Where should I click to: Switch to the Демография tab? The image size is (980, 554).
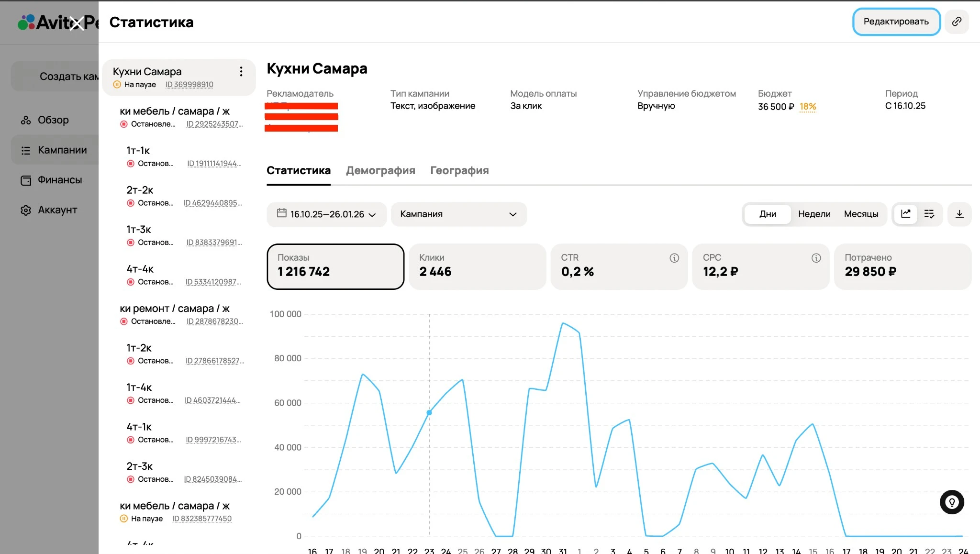point(380,170)
